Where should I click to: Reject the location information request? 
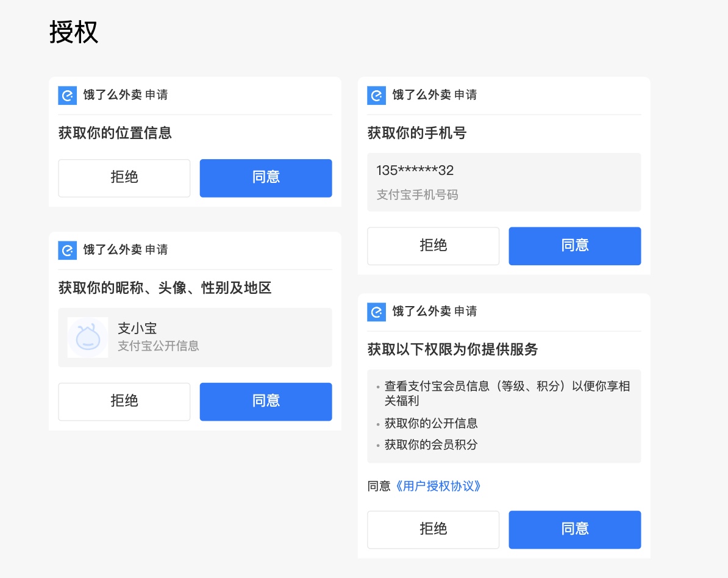(124, 178)
